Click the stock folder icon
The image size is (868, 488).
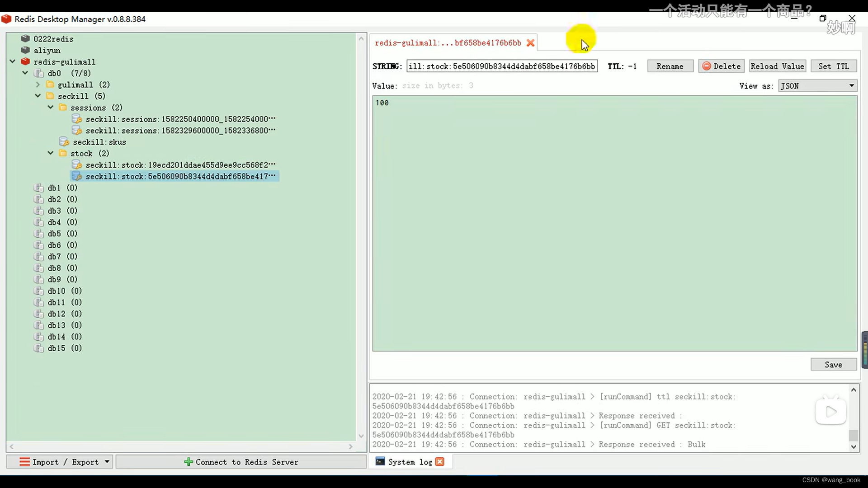(x=63, y=154)
